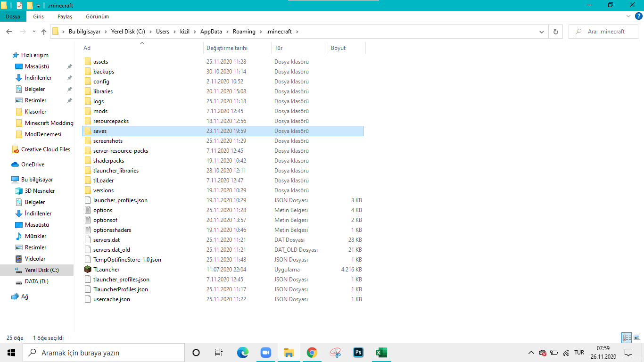Sort by the Boyut column header
644x362 pixels.
pyautogui.click(x=346, y=48)
